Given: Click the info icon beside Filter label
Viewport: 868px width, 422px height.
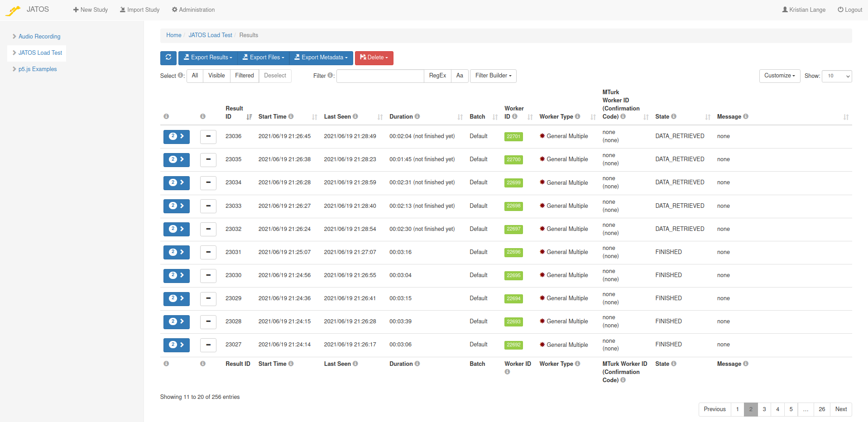Looking at the screenshot, I should (330, 75).
